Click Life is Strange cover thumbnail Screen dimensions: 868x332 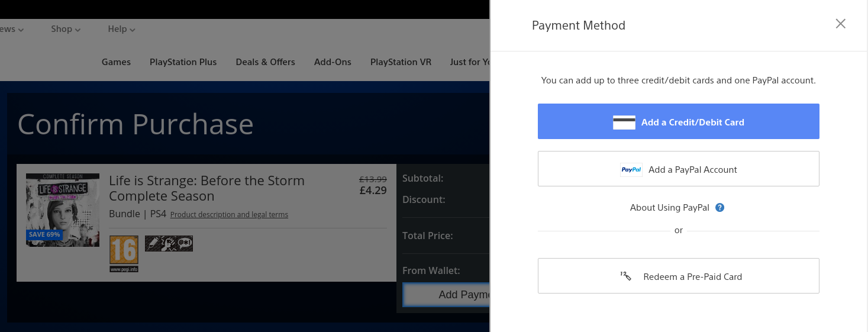[x=63, y=210]
